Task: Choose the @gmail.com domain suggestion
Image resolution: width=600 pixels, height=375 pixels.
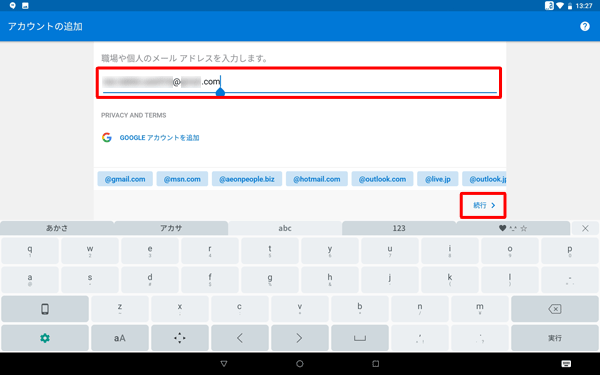Action: [x=125, y=179]
